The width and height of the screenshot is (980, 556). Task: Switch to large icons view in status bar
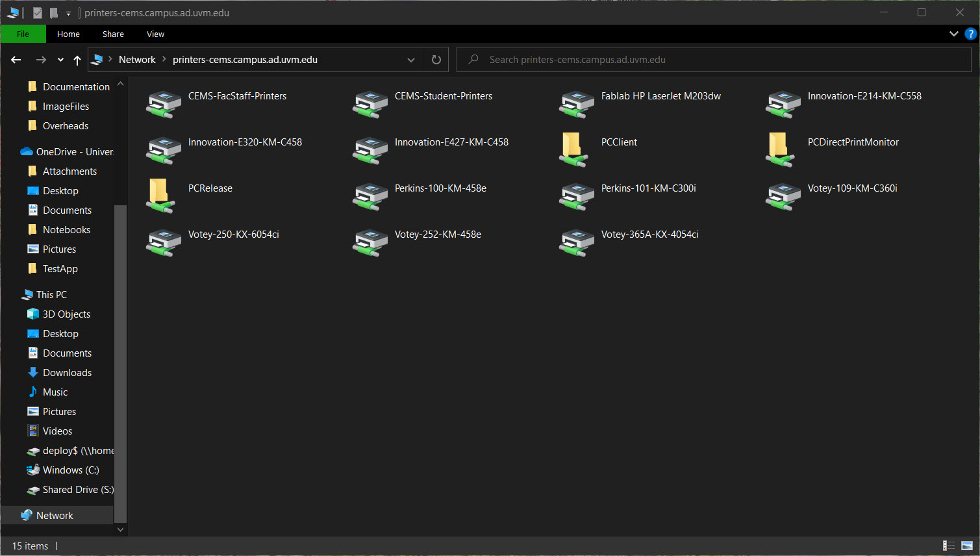967,546
